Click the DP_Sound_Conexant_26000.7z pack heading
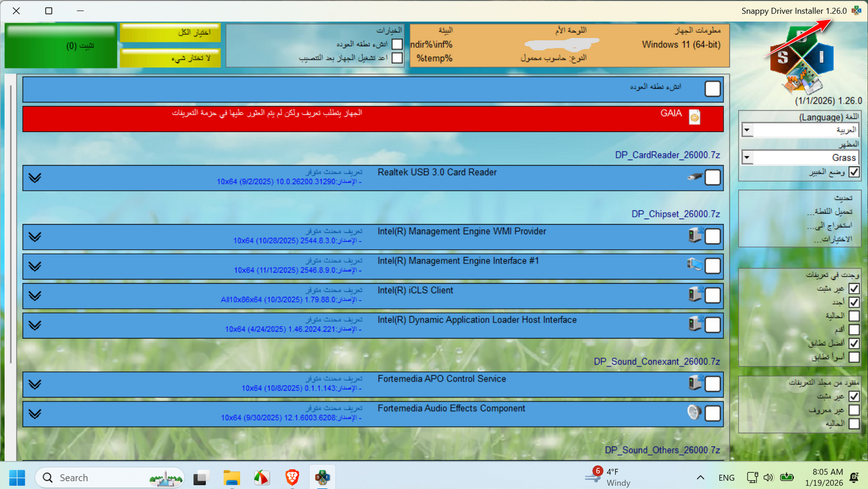Image resolution: width=868 pixels, height=489 pixels. tap(657, 362)
